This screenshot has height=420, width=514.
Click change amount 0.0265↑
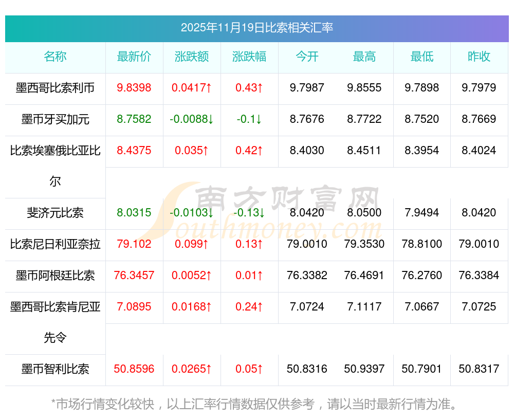click(191, 369)
